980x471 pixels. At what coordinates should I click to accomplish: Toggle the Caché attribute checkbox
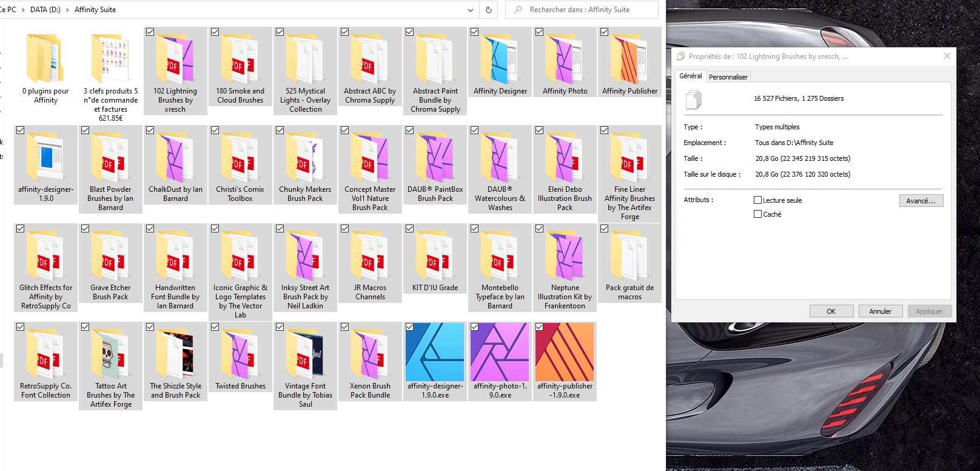(757, 214)
